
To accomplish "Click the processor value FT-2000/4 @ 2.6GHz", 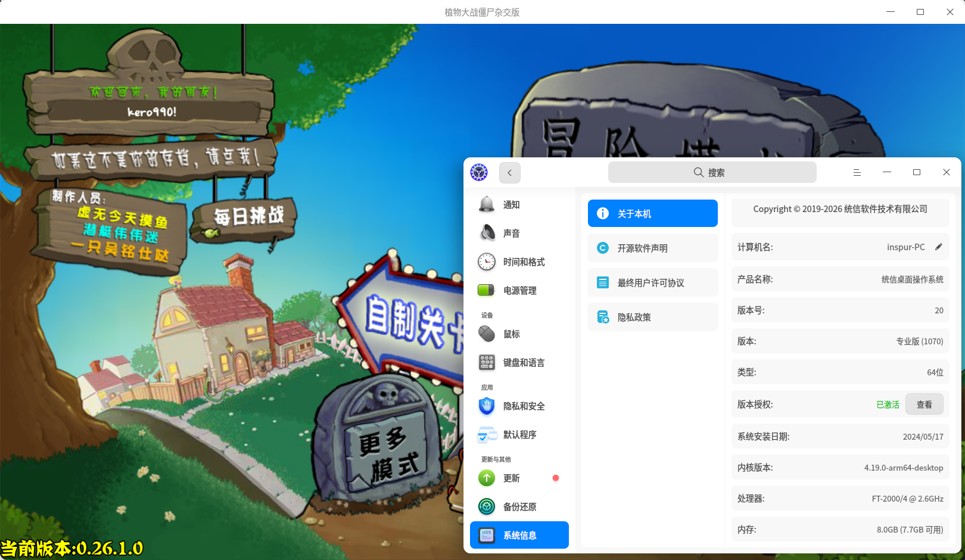I will (x=908, y=499).
